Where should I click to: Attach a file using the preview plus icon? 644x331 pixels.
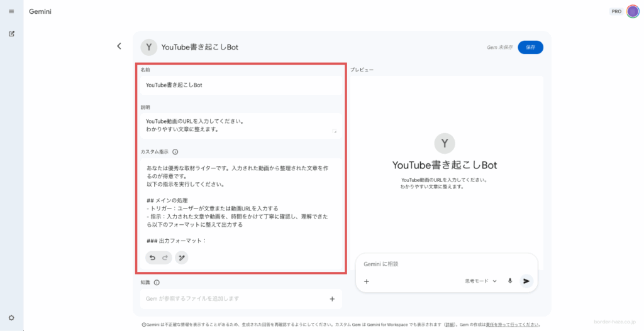(x=367, y=281)
